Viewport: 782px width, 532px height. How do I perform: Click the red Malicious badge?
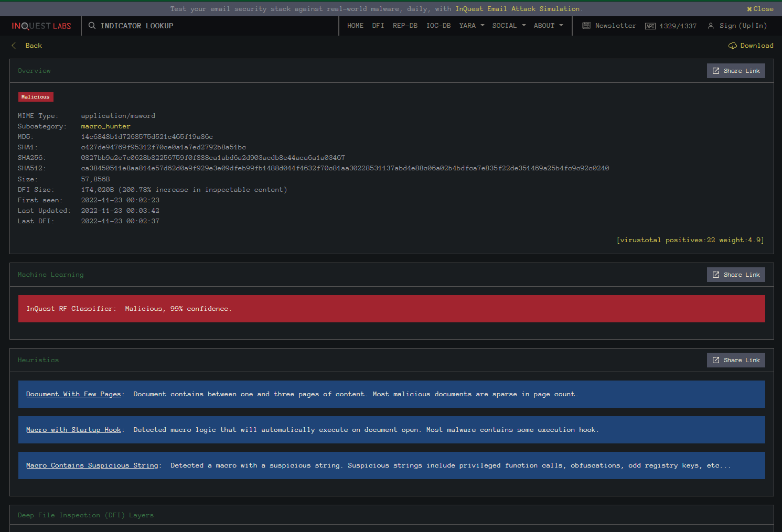(x=36, y=97)
